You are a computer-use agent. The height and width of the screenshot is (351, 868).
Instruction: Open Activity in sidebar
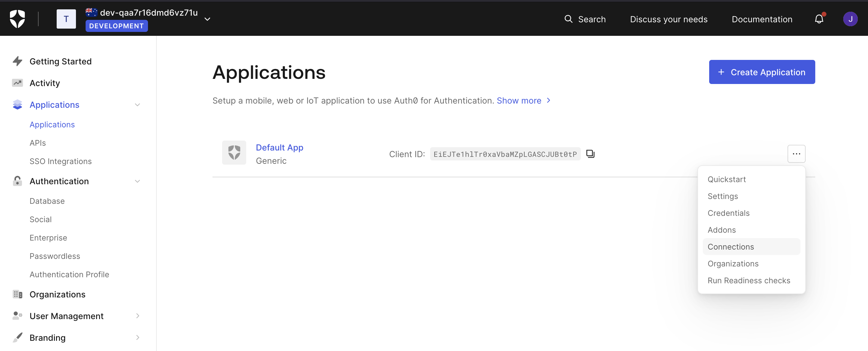(45, 83)
